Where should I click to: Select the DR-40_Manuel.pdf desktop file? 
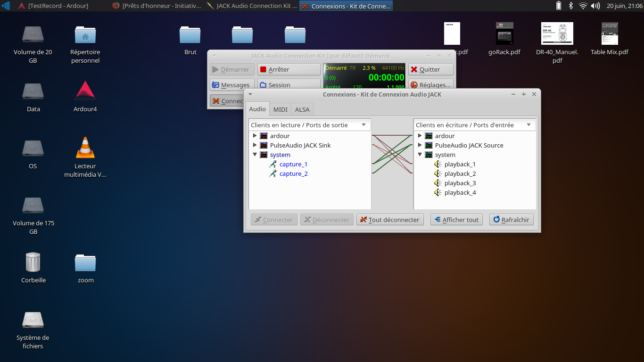pyautogui.click(x=557, y=33)
